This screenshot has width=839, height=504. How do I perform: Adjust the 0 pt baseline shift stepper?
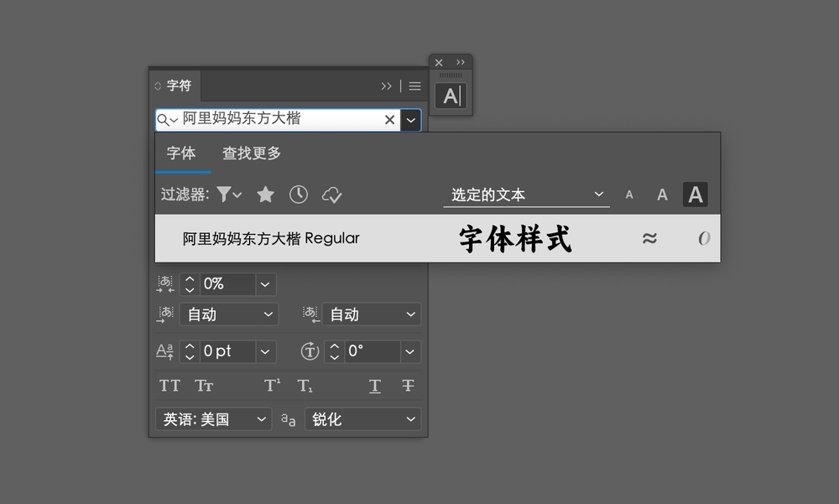[x=190, y=351]
